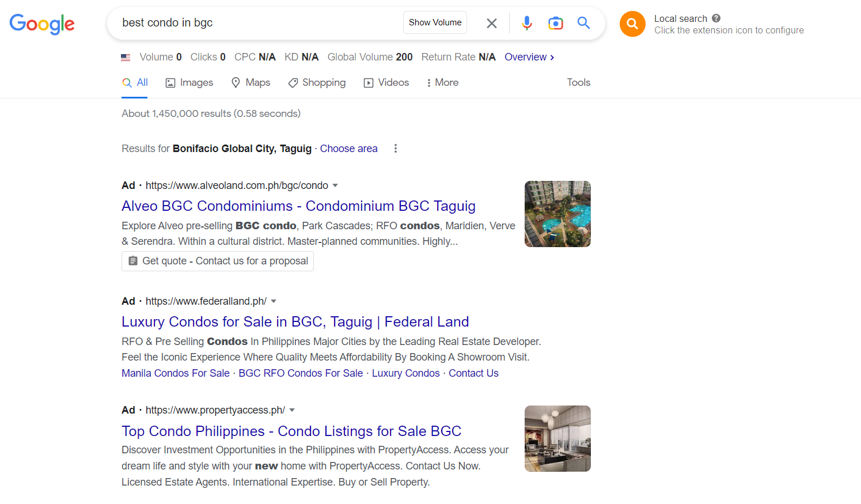Image resolution: width=861 pixels, height=504 pixels.
Task: Click the Choose area link
Action: (348, 149)
